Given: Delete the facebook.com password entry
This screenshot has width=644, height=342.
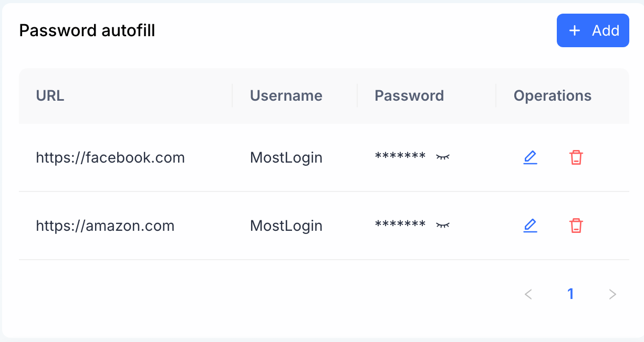Looking at the screenshot, I should click(576, 157).
